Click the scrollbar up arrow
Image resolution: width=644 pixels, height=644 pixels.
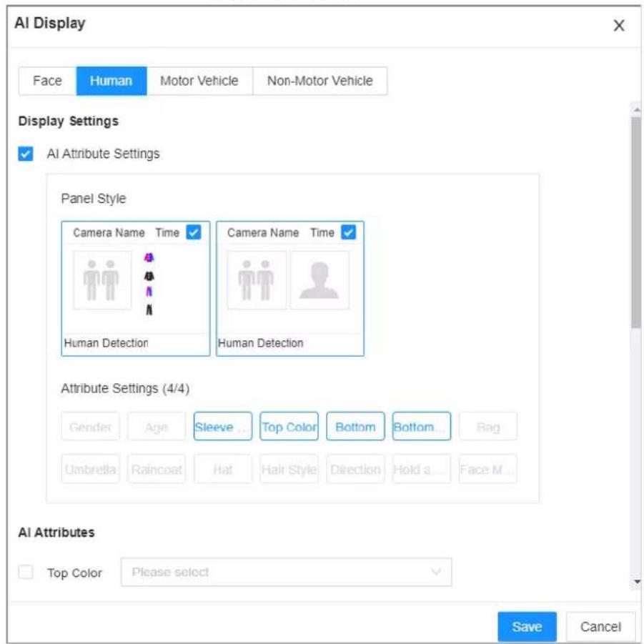pyautogui.click(x=637, y=109)
